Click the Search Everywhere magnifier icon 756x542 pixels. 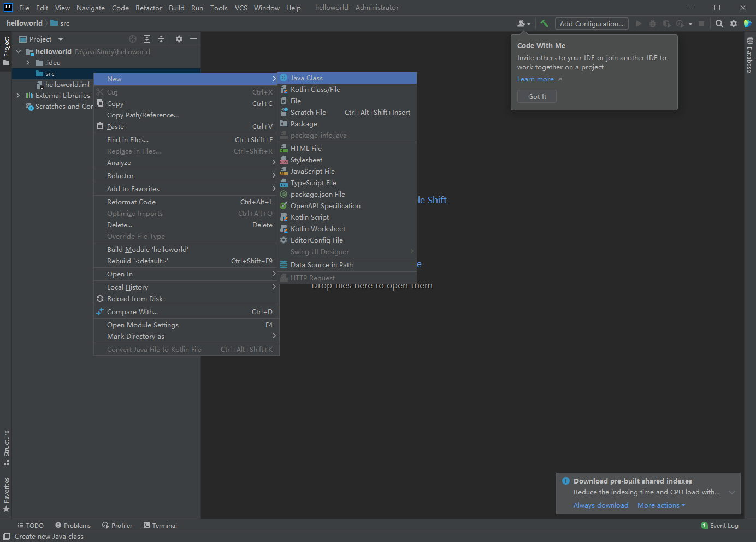[719, 23]
